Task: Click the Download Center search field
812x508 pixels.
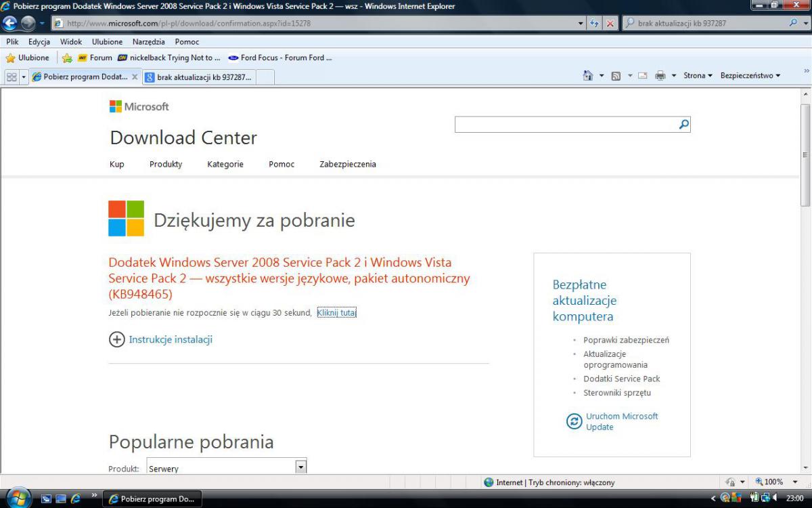Action: [566, 125]
